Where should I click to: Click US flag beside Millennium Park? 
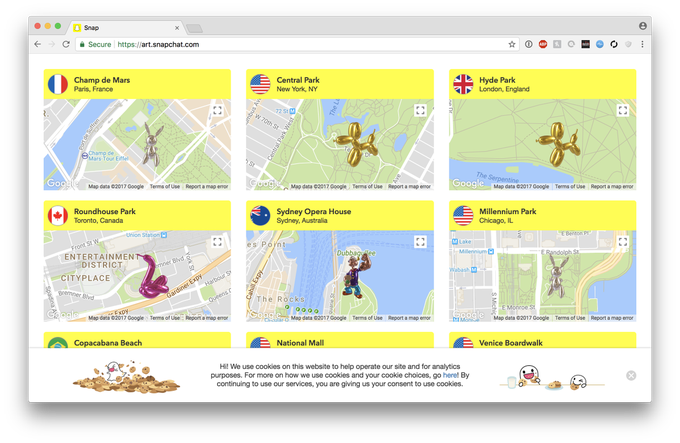(463, 215)
